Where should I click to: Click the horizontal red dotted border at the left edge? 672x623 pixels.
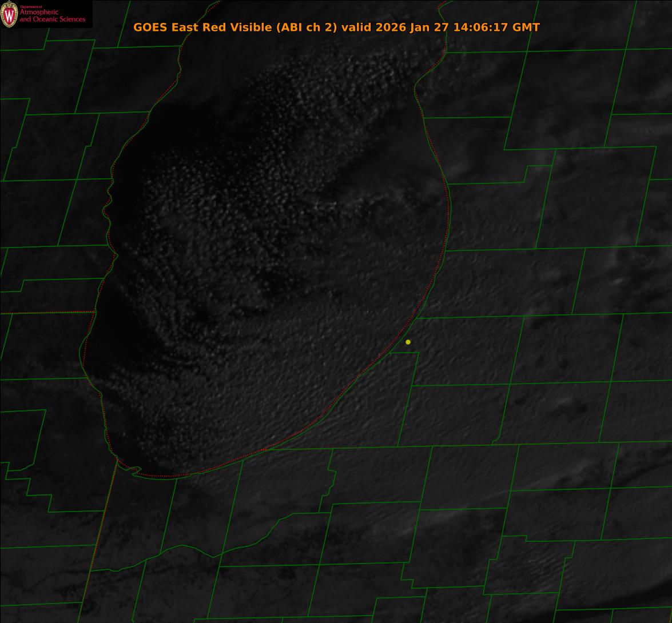click(46, 313)
